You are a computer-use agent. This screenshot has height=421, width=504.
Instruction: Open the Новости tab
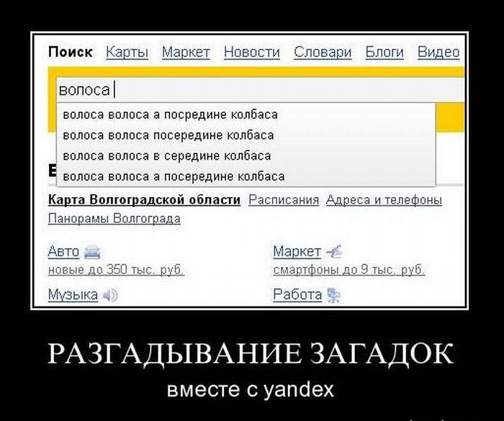point(252,53)
